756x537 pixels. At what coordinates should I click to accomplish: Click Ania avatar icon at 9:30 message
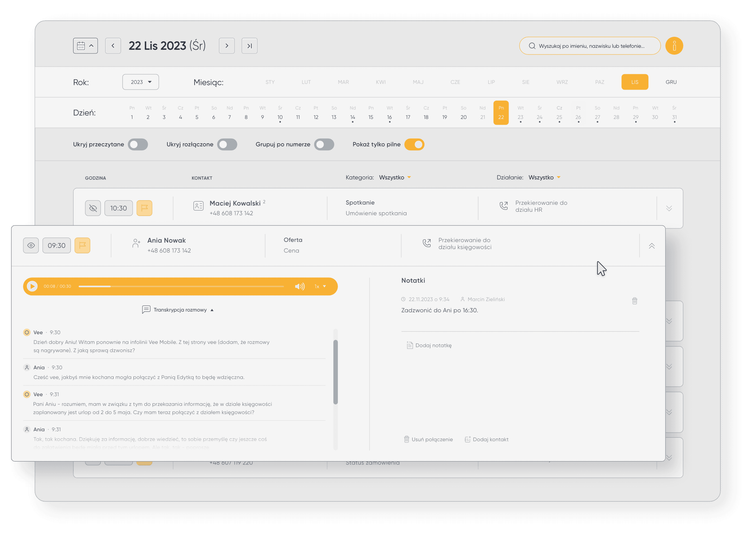tap(27, 367)
